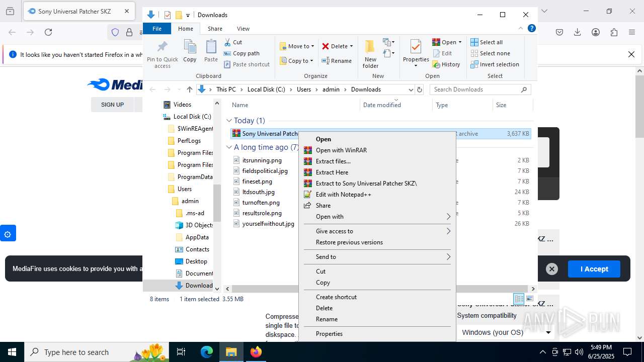
Task: Open Task View on the taskbar
Action: [x=182, y=352]
